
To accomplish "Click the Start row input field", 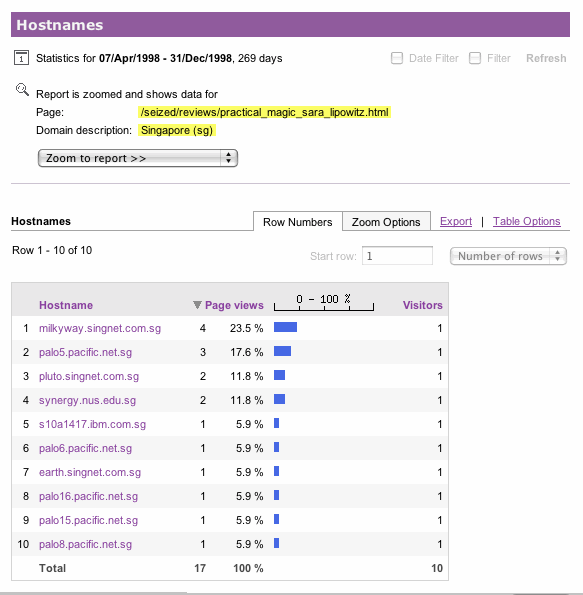I will [397, 256].
